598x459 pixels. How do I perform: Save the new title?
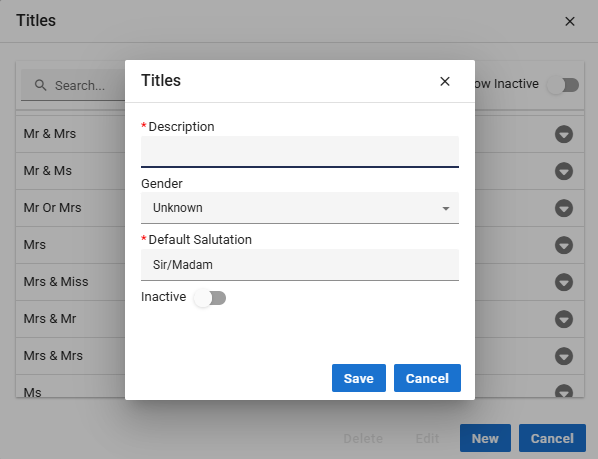pyautogui.click(x=359, y=378)
